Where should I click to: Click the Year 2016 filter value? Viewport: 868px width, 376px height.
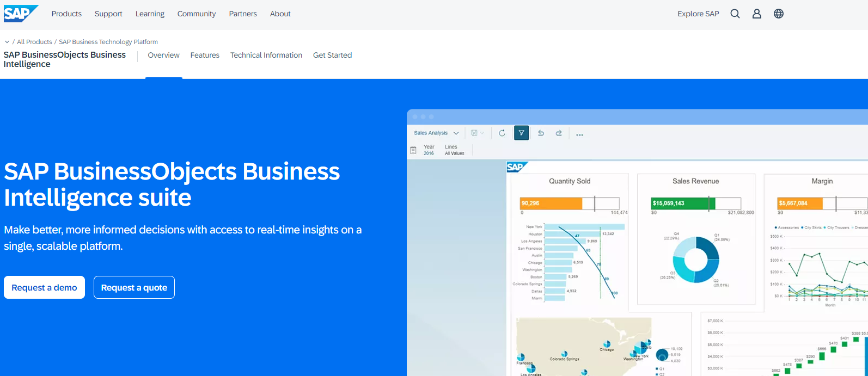tap(429, 150)
